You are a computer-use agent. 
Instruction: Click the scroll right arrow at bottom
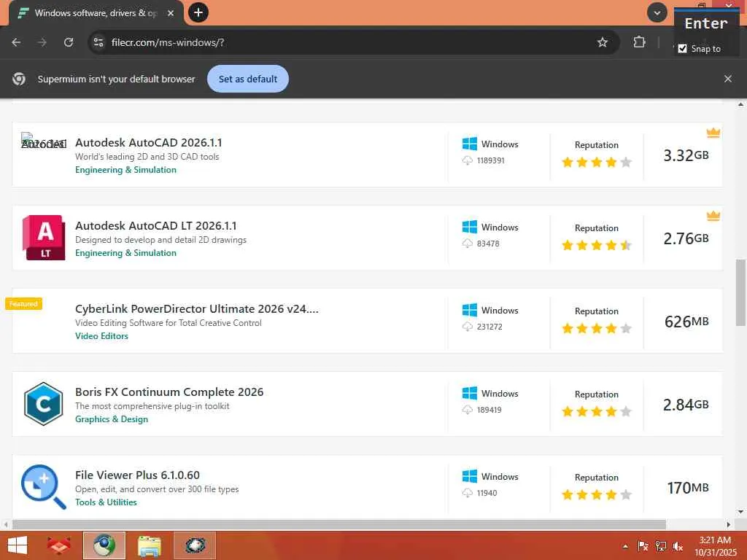[729, 524]
